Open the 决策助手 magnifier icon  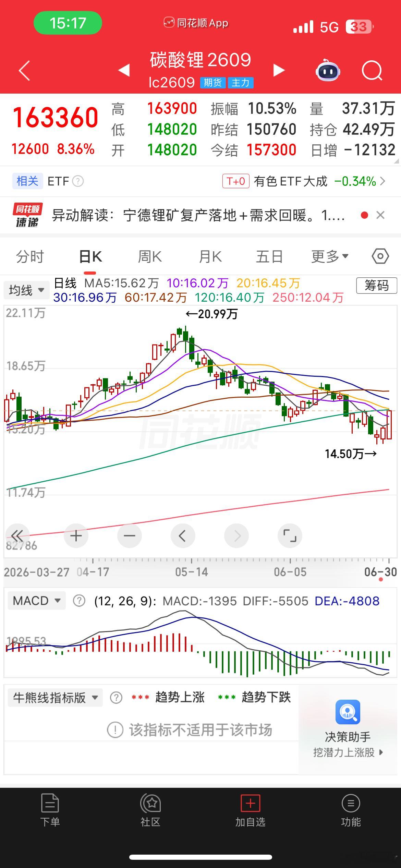[348, 712]
